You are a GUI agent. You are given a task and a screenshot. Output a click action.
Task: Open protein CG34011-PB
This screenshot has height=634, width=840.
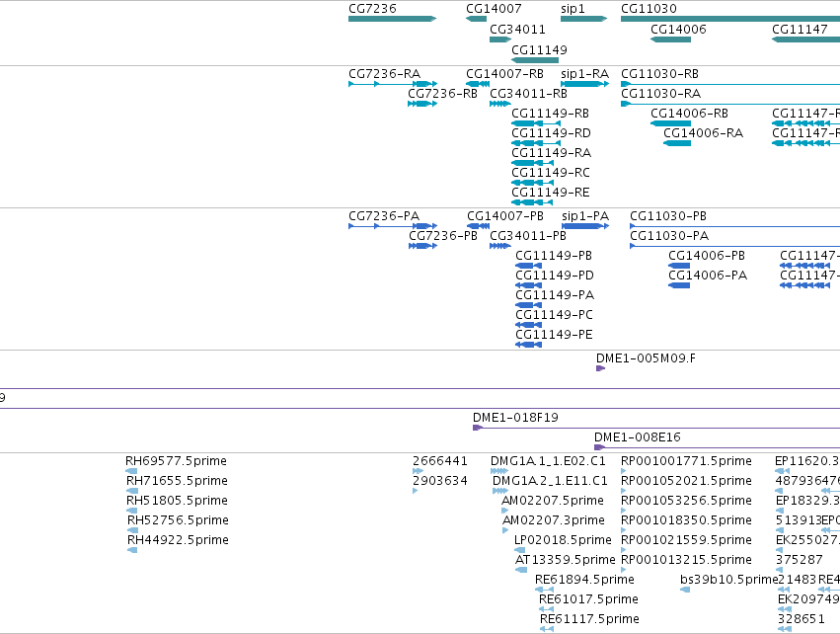point(500,246)
